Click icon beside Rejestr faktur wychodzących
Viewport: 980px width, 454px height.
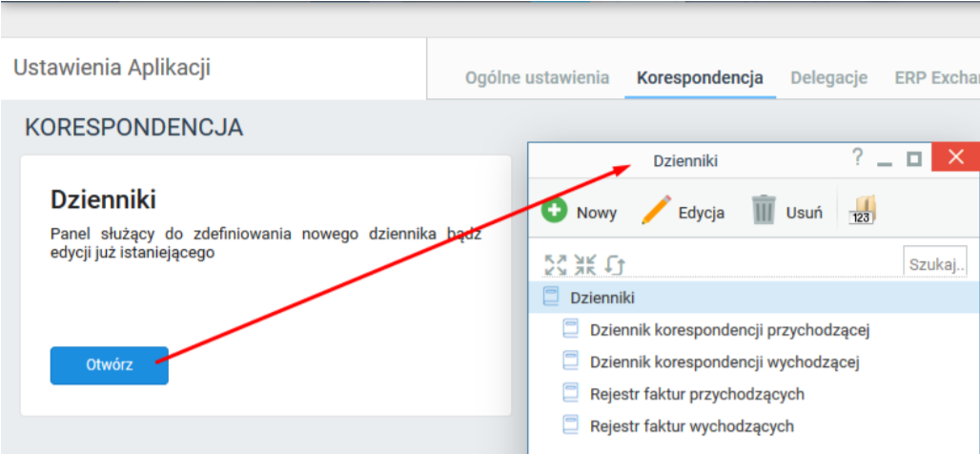571,425
